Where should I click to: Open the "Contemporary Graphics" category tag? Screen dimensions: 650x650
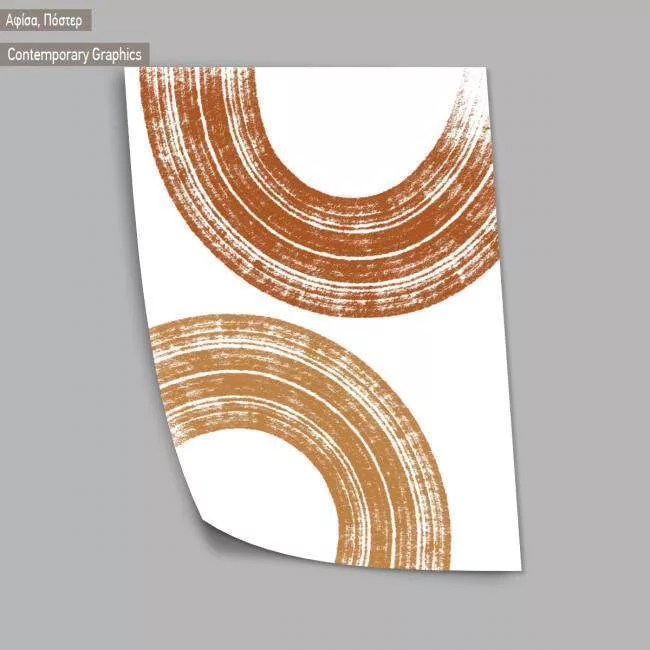[74, 55]
